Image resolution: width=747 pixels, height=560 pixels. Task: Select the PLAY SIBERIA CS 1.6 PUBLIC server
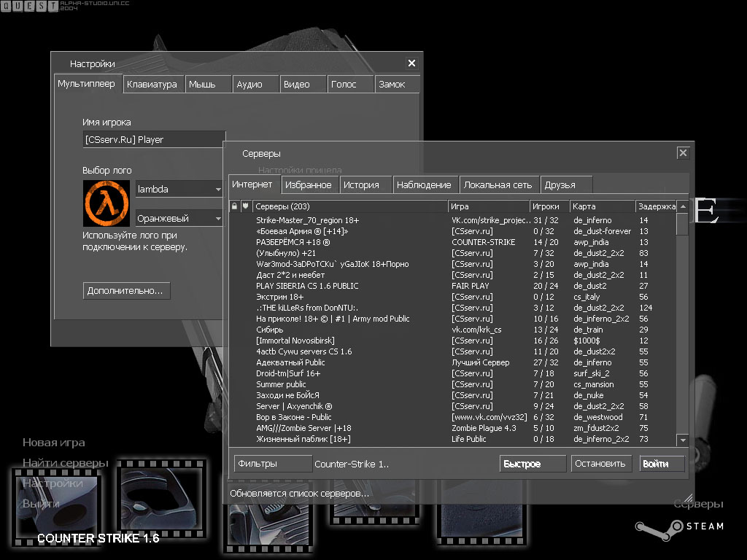coord(307,286)
